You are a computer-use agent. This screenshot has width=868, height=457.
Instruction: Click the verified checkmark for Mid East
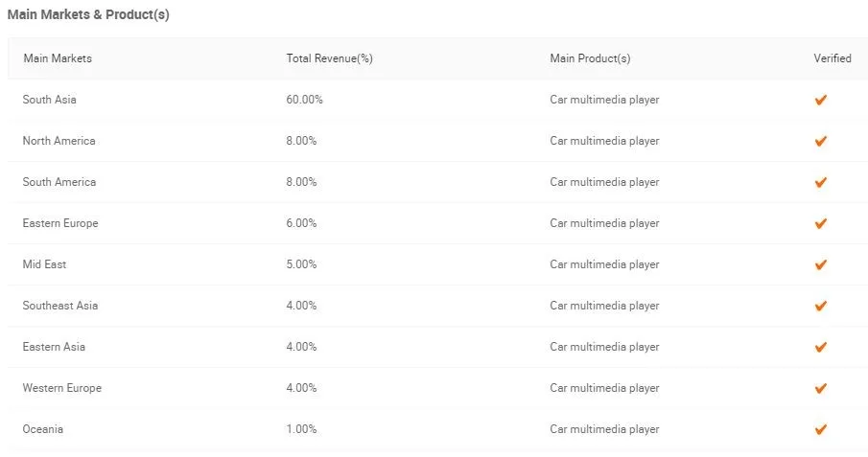pyautogui.click(x=820, y=264)
